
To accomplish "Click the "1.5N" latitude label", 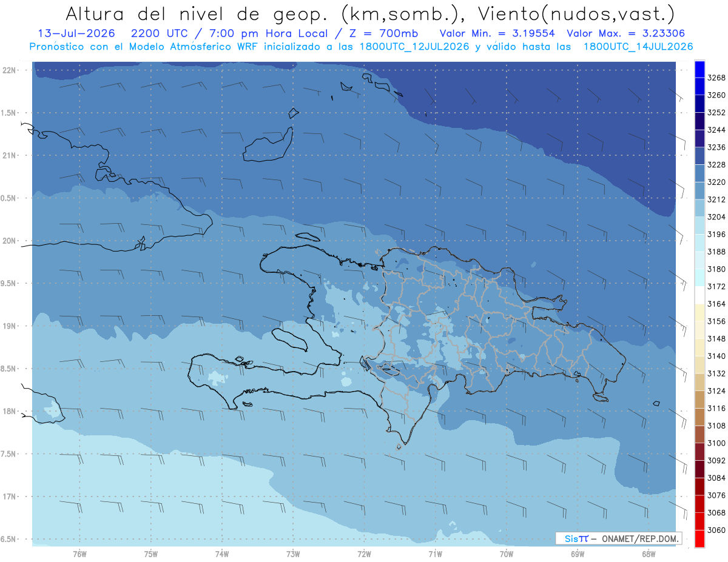I will tap(9, 113).
